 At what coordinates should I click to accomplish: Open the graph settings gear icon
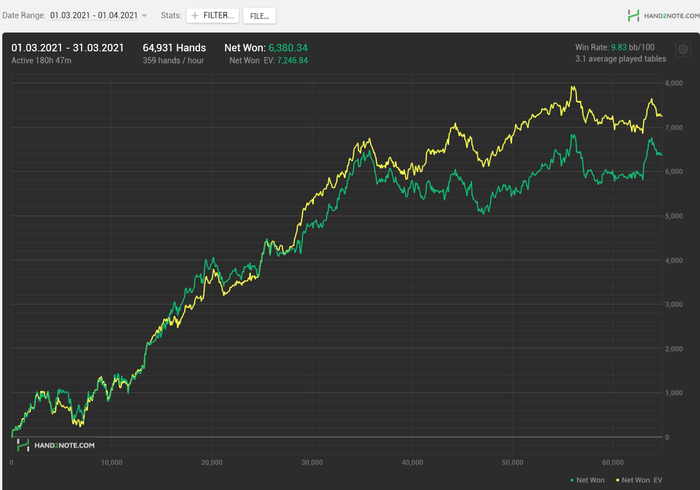pyautogui.click(x=683, y=50)
